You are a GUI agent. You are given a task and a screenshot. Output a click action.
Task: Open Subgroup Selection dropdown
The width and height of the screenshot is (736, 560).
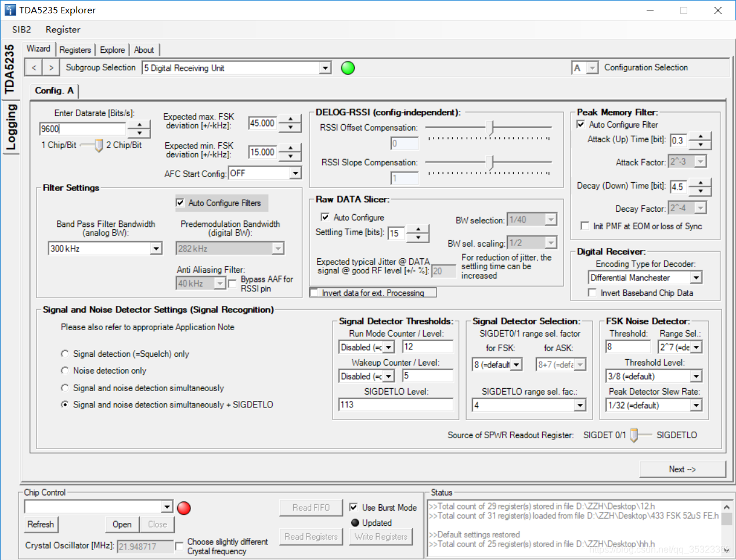coord(325,68)
